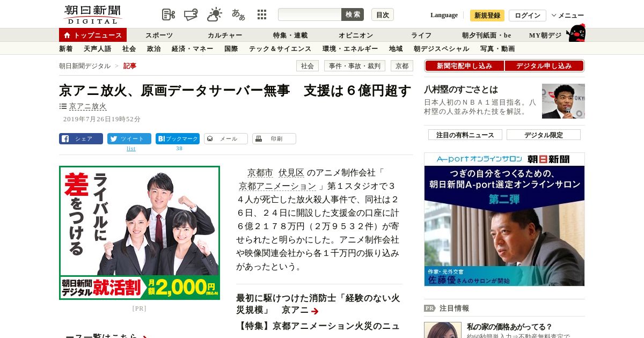
Task: Click 新聞宅配申し込み button
Action: click(x=465, y=66)
